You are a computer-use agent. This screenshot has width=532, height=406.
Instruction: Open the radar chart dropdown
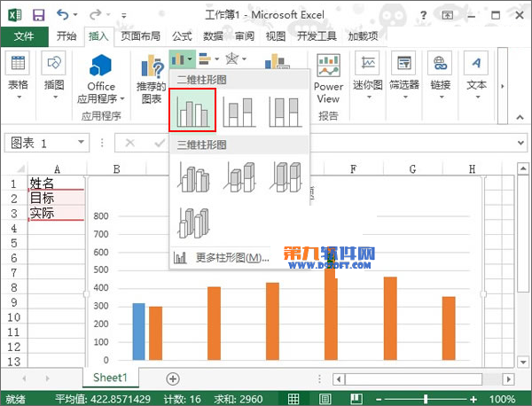coord(236,59)
